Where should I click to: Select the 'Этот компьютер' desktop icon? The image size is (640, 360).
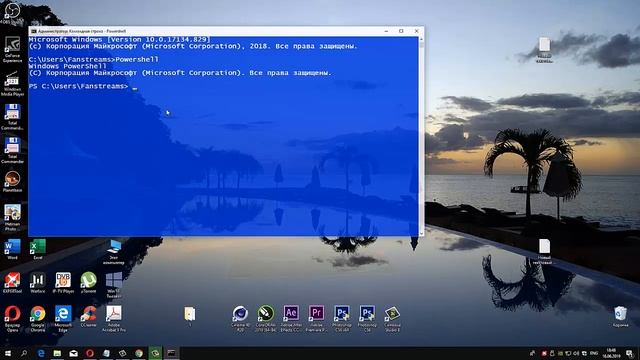point(113,252)
